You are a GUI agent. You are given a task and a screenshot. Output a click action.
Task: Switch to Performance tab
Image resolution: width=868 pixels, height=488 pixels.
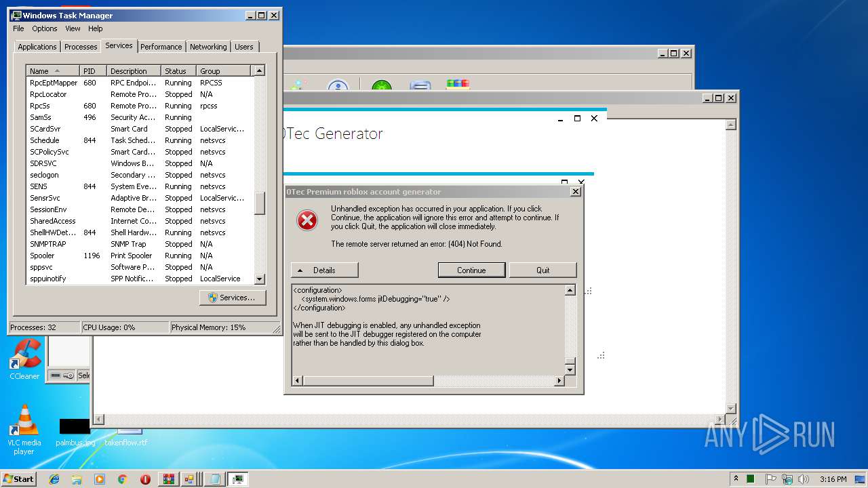pyautogui.click(x=161, y=47)
